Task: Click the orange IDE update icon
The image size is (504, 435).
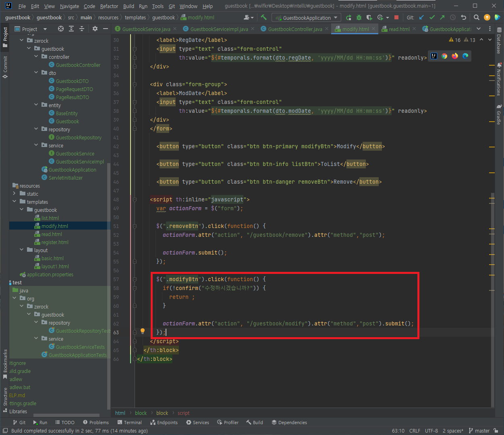Action: [x=487, y=17]
